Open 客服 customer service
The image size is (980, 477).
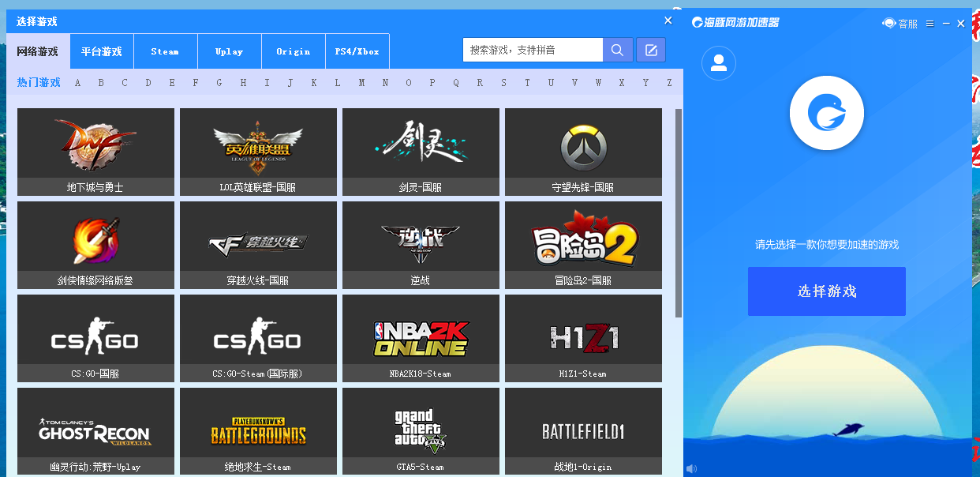(x=900, y=24)
